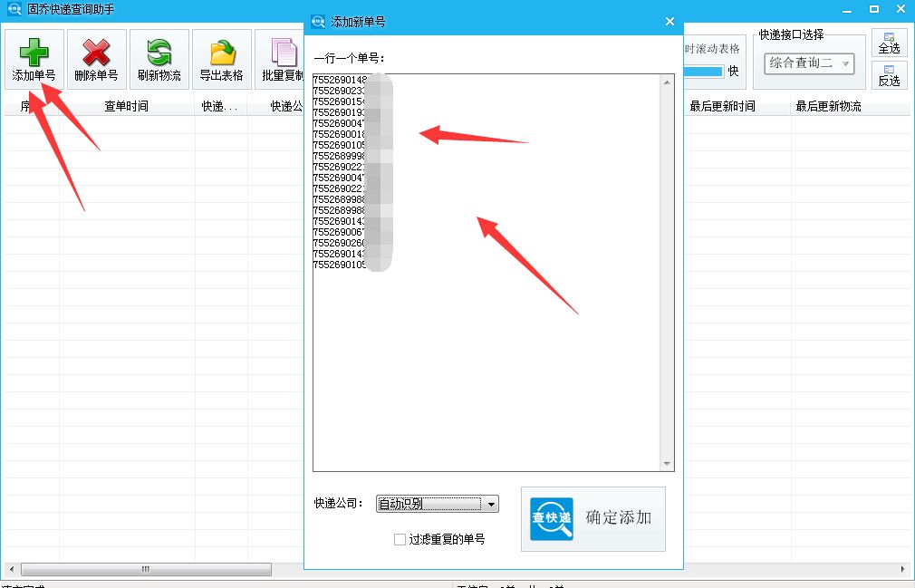
Task: Click the 查快递 magnifier logo icon
Action: coord(552,519)
